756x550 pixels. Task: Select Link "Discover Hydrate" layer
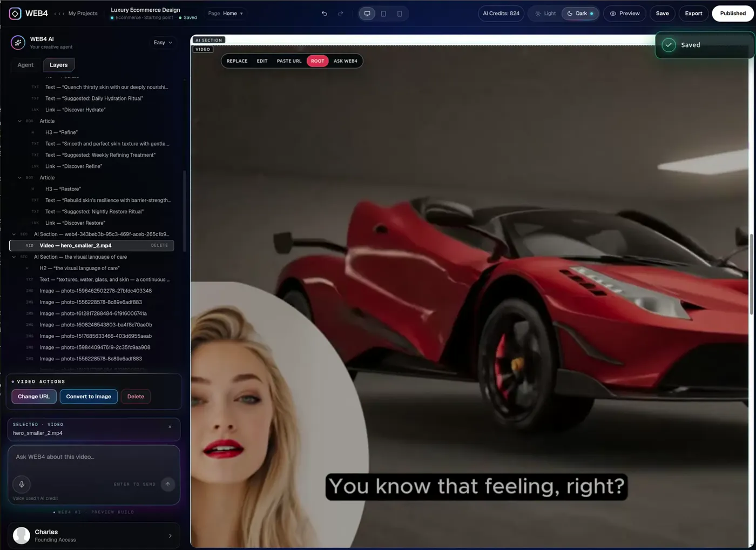[x=92, y=110]
